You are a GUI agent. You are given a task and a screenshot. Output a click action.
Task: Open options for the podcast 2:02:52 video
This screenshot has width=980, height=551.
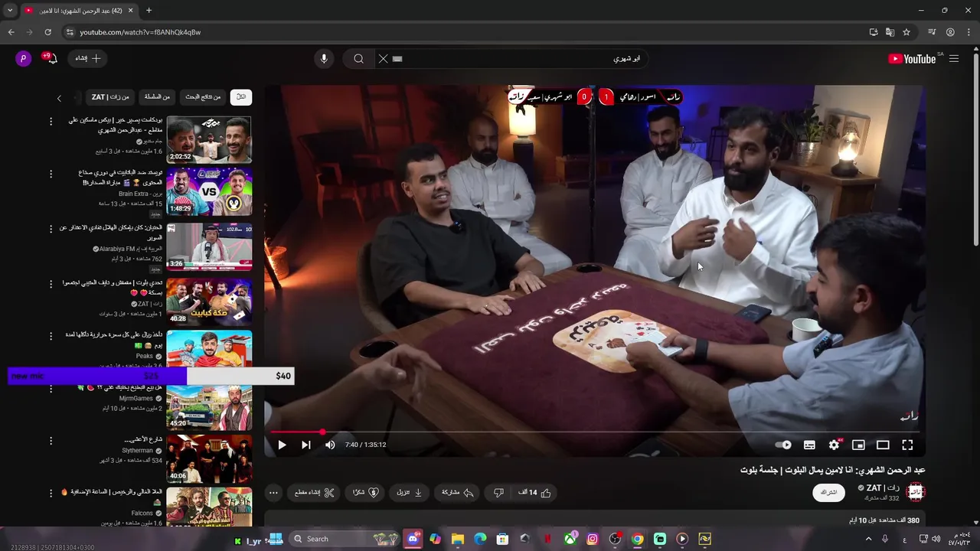51,122
